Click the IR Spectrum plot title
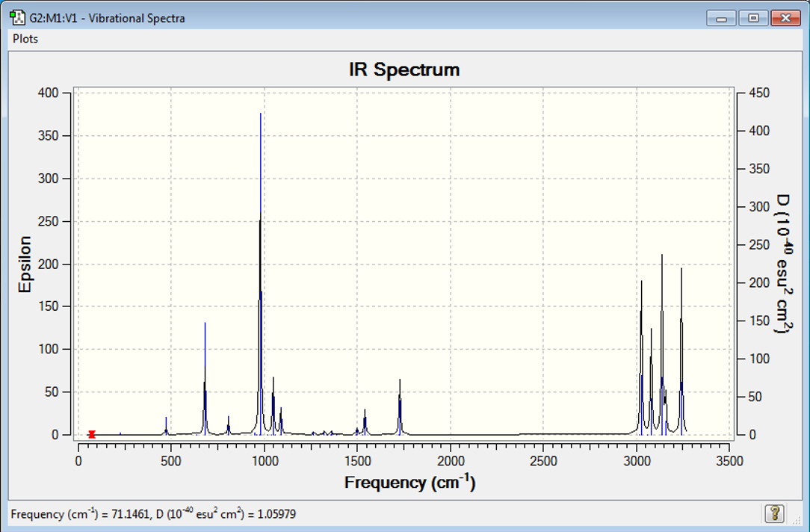Viewport: 810px width, 532px height. pos(404,69)
